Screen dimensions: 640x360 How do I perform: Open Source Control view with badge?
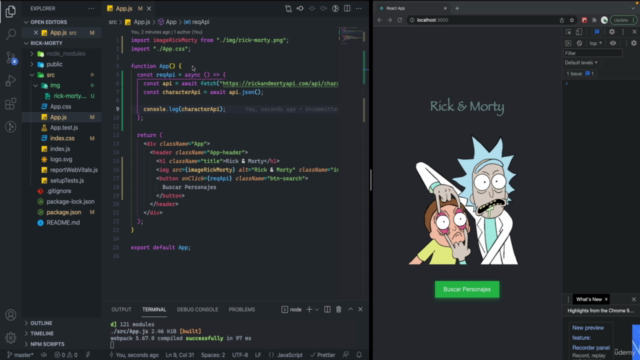click(x=11, y=58)
